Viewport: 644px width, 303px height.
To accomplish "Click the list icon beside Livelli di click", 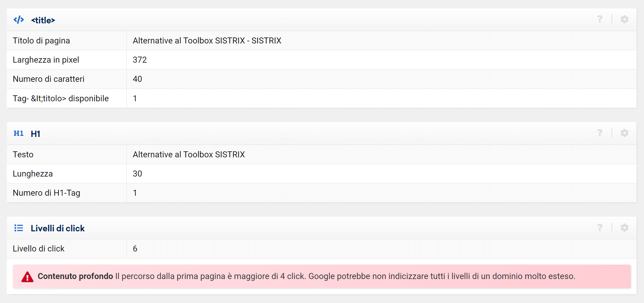I will coord(19,228).
